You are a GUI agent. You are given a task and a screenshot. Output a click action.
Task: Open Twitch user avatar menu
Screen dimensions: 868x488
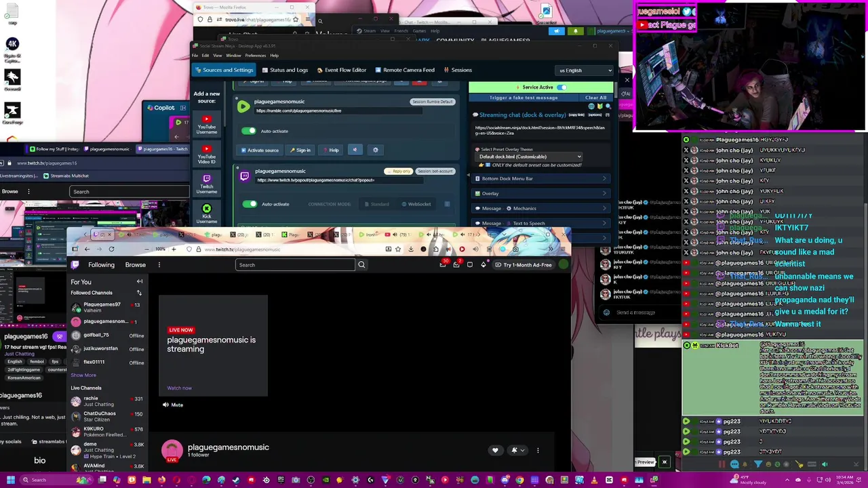point(563,264)
